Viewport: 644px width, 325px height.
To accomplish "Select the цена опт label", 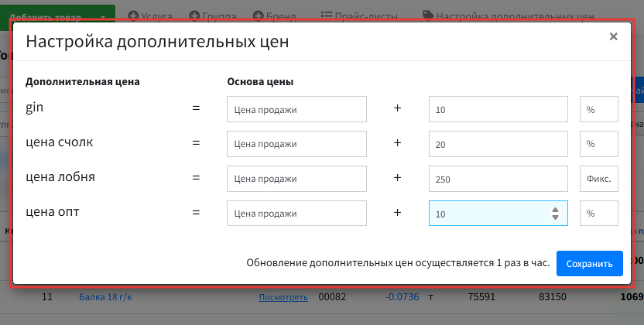I will (52, 212).
